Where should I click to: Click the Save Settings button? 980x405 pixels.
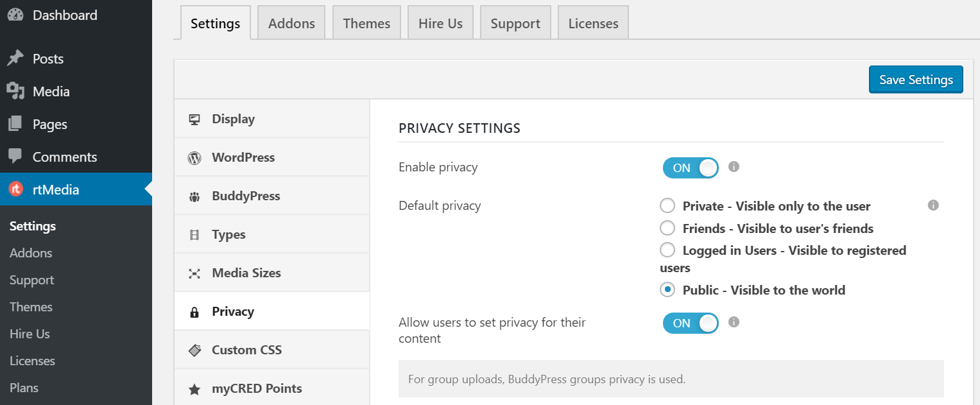click(915, 79)
